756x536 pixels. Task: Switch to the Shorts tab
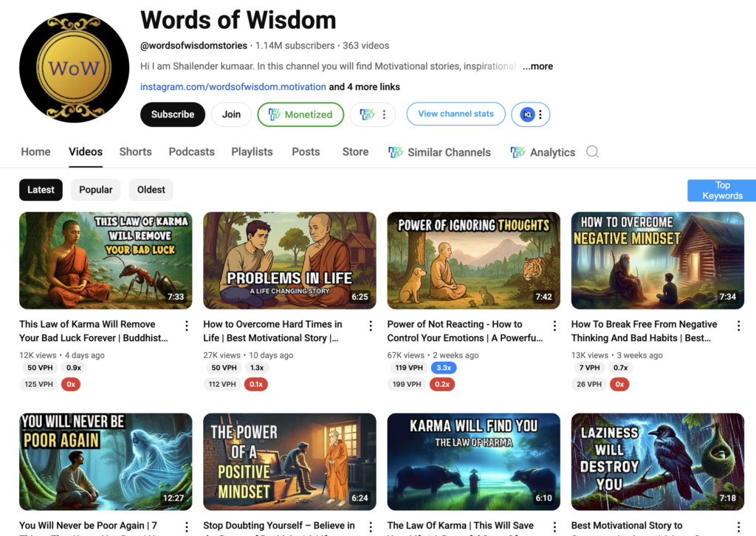[x=136, y=152]
